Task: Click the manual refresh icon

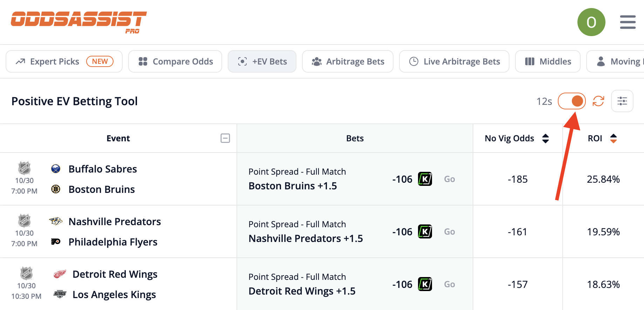Action: [598, 101]
